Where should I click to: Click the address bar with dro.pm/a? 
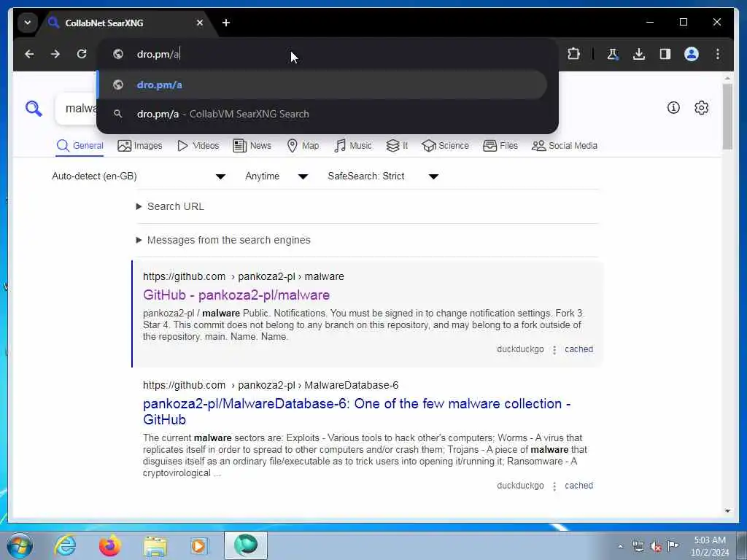tap(329, 54)
